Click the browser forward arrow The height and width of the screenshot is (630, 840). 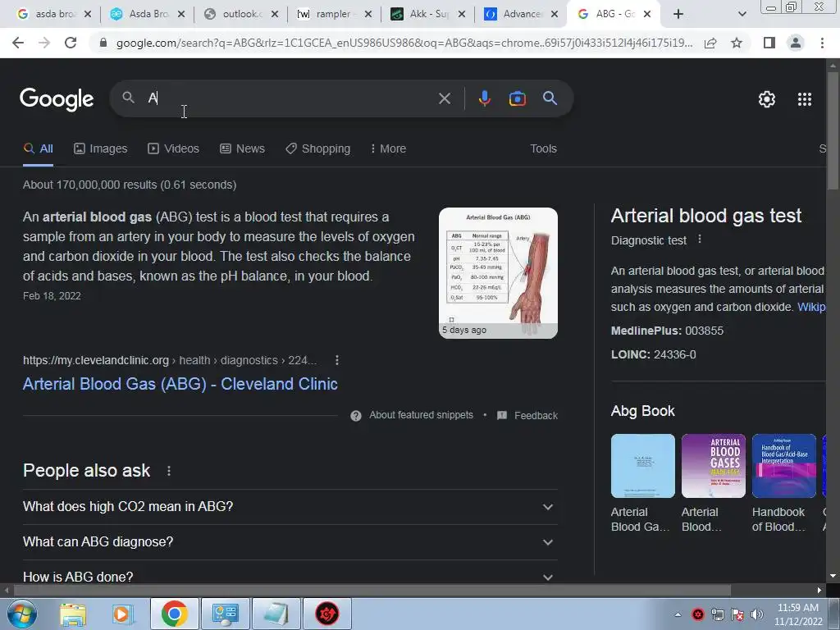click(44, 43)
